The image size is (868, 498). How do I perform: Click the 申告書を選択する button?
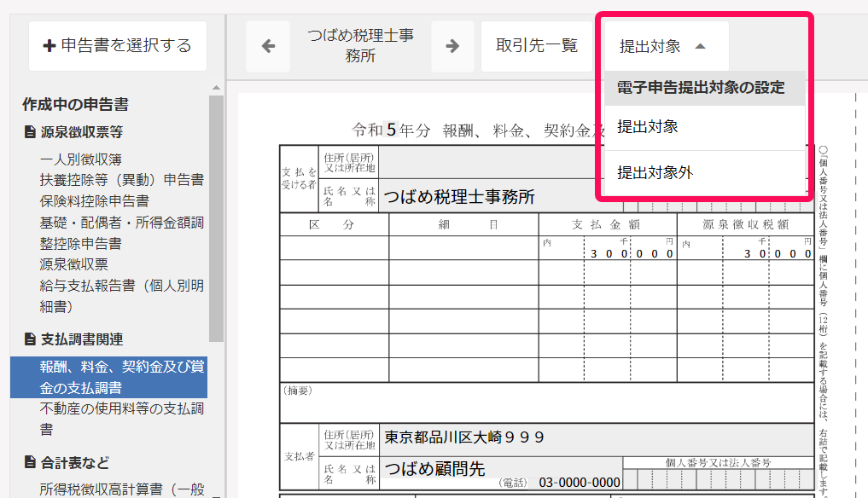[x=118, y=46]
